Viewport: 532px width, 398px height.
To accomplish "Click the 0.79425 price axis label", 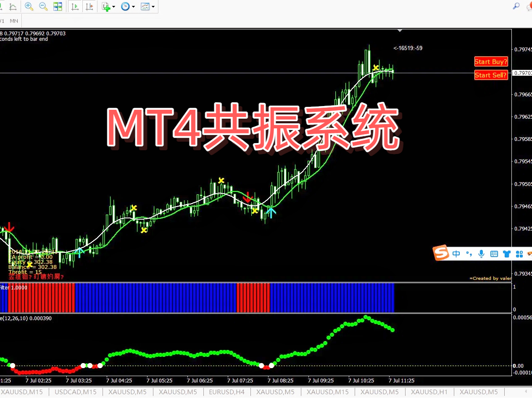I will (x=523, y=229).
